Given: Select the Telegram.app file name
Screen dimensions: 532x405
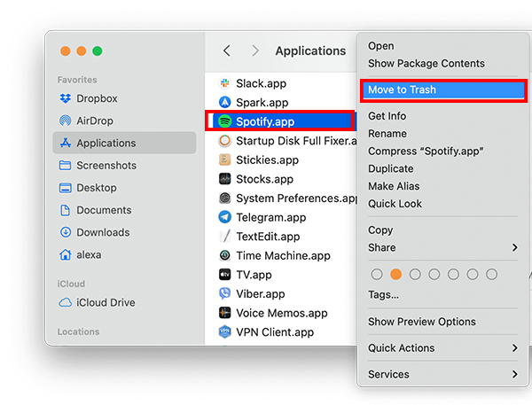Looking at the screenshot, I should click(x=271, y=217).
